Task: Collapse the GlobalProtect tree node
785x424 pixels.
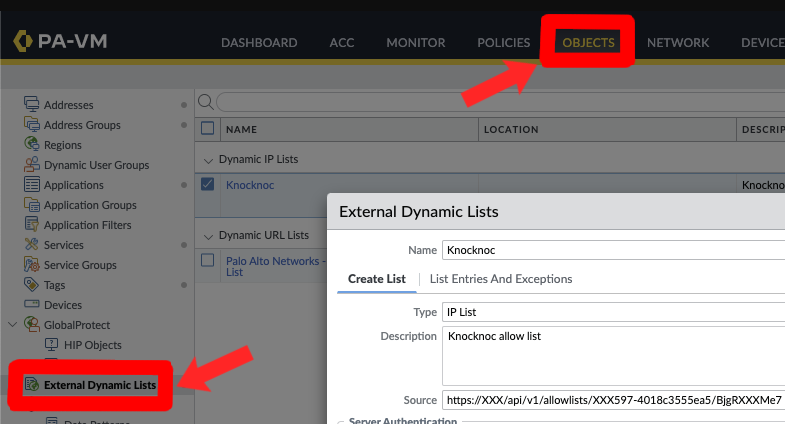Action: point(12,325)
